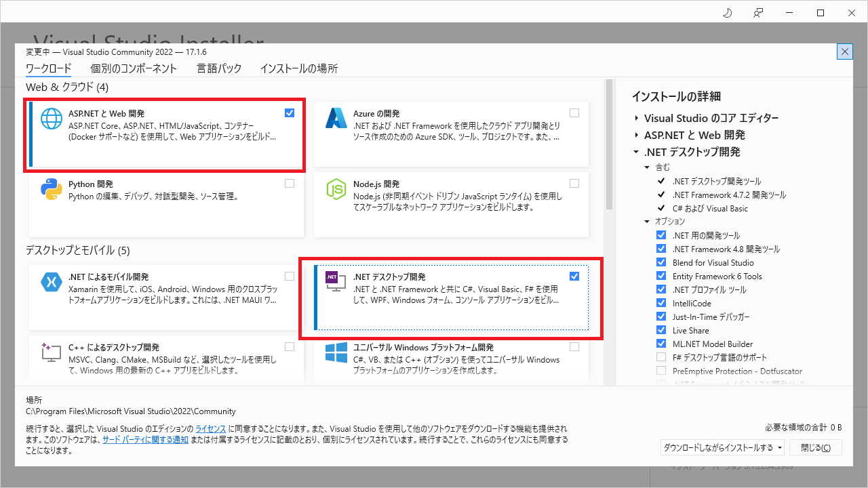868x488 pixels.
Task: Uncheck .NET 用の開発ツール option
Action: (661, 235)
